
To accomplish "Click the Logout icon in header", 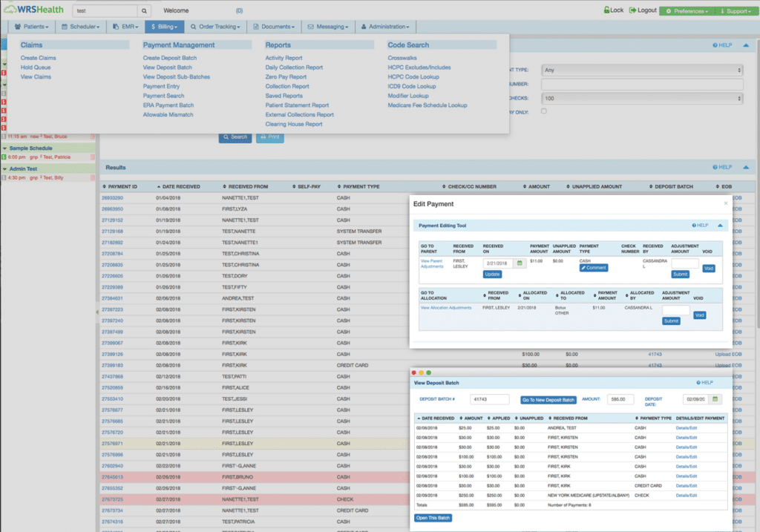I will [632, 10].
